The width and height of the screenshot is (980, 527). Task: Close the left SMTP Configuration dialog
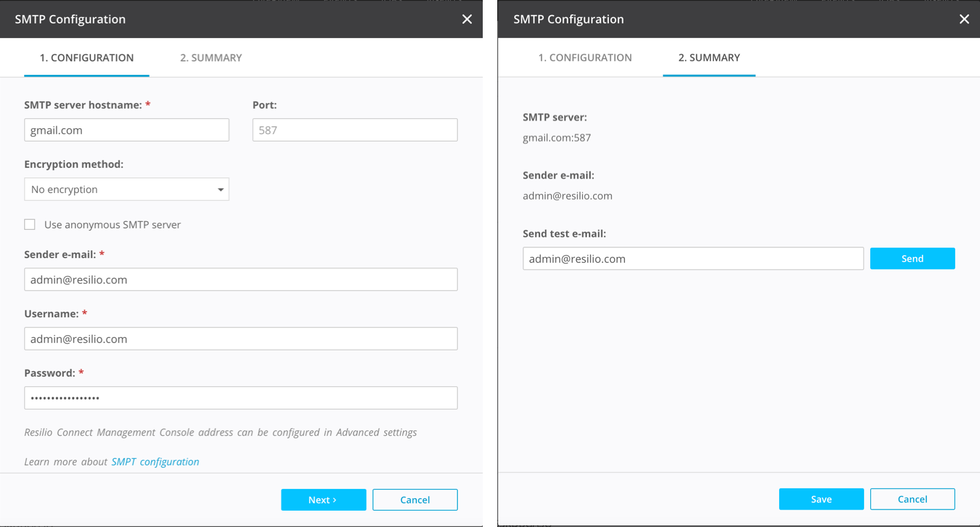tap(466, 19)
